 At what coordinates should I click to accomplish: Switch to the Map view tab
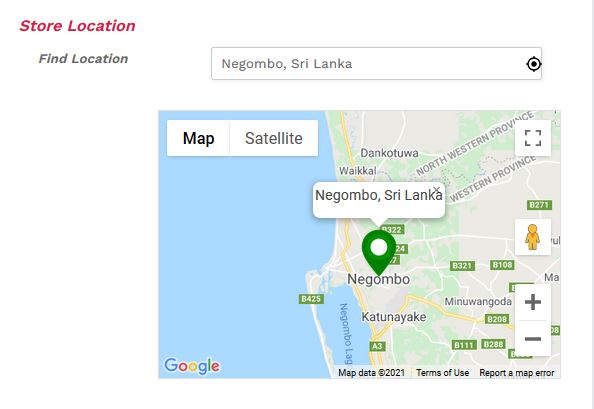[198, 138]
